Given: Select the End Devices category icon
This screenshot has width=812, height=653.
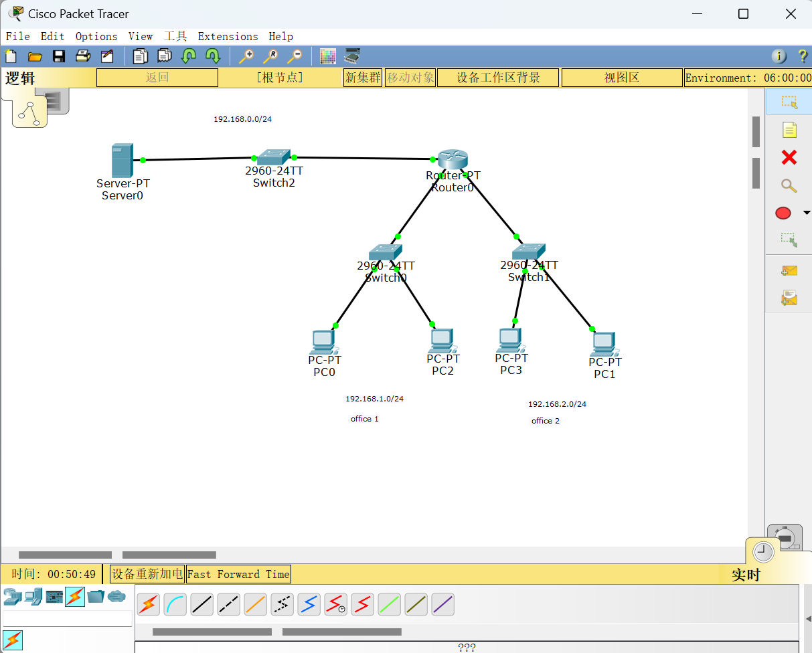Looking at the screenshot, I should (x=33, y=595).
